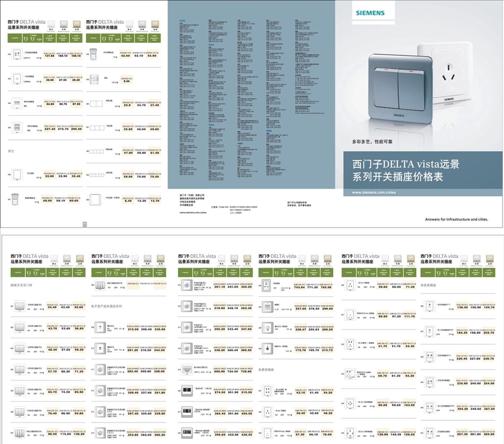Click 'Answers for infrastructure and cities.' text
The image size is (504, 444).
(x=457, y=219)
